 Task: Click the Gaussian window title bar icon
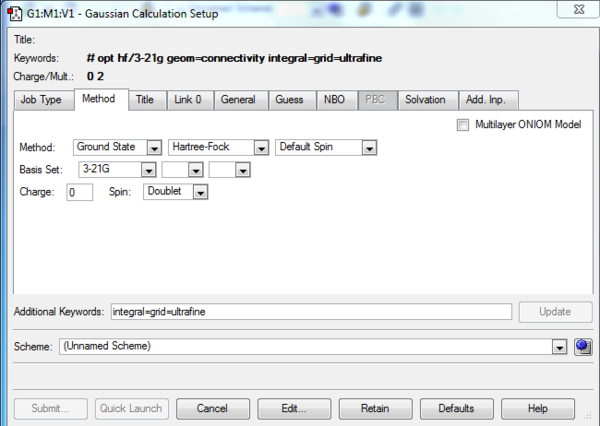[x=15, y=14]
